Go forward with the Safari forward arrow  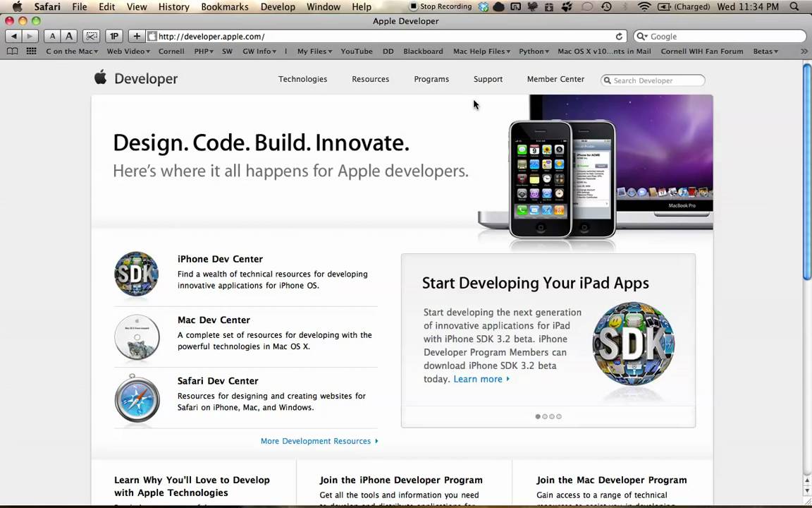(x=30, y=36)
